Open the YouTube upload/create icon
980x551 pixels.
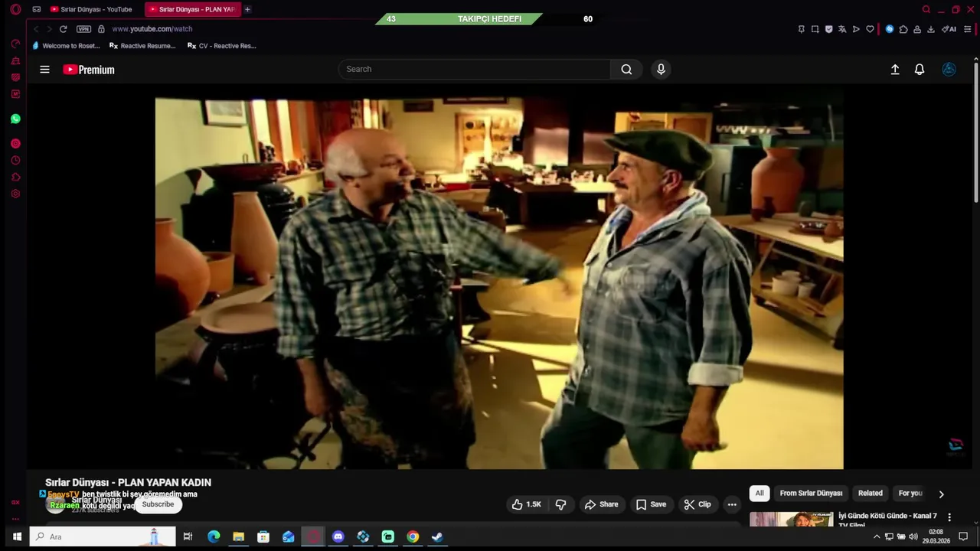[x=894, y=70]
